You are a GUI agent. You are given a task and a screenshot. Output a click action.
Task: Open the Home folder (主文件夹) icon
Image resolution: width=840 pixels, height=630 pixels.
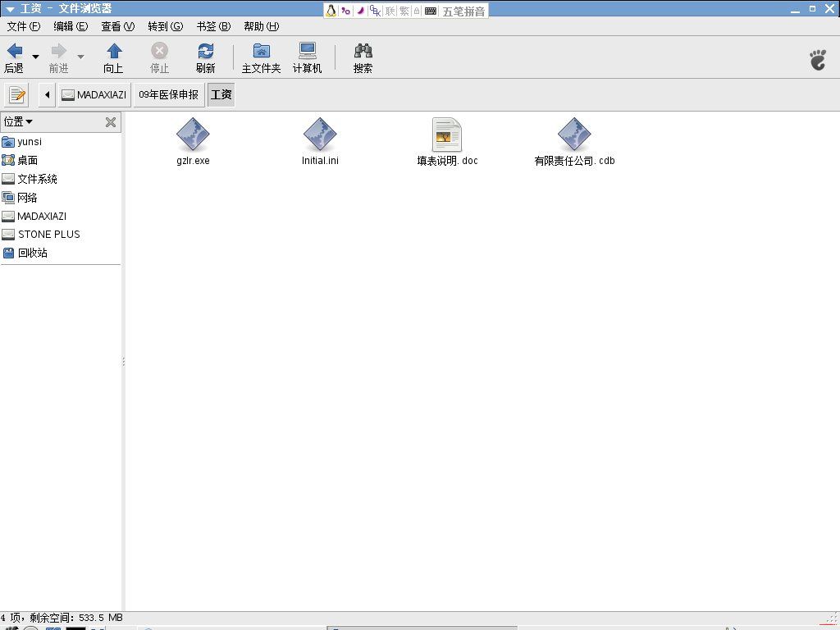[x=262, y=52]
